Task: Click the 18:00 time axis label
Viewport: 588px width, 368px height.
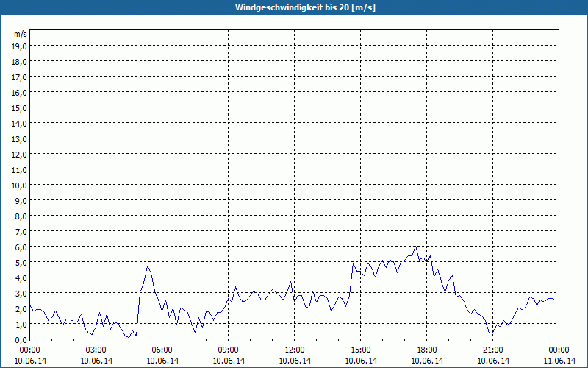Action: [x=427, y=350]
